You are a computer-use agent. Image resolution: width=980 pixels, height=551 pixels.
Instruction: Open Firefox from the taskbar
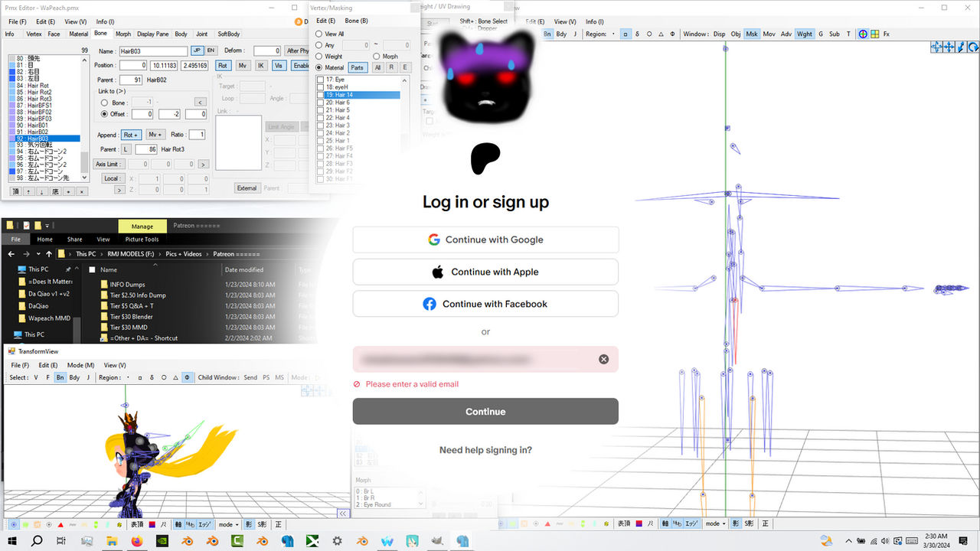point(137,540)
